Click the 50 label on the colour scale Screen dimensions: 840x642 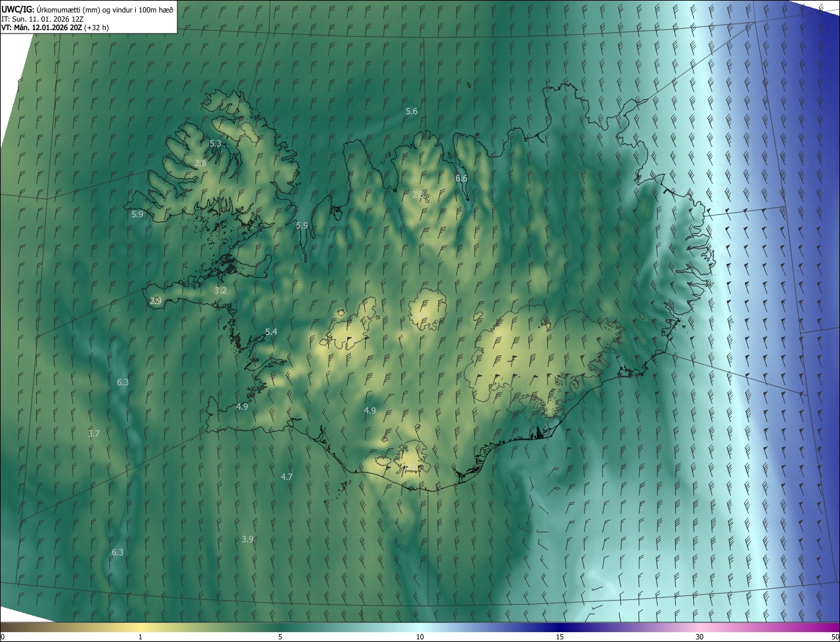835,637
